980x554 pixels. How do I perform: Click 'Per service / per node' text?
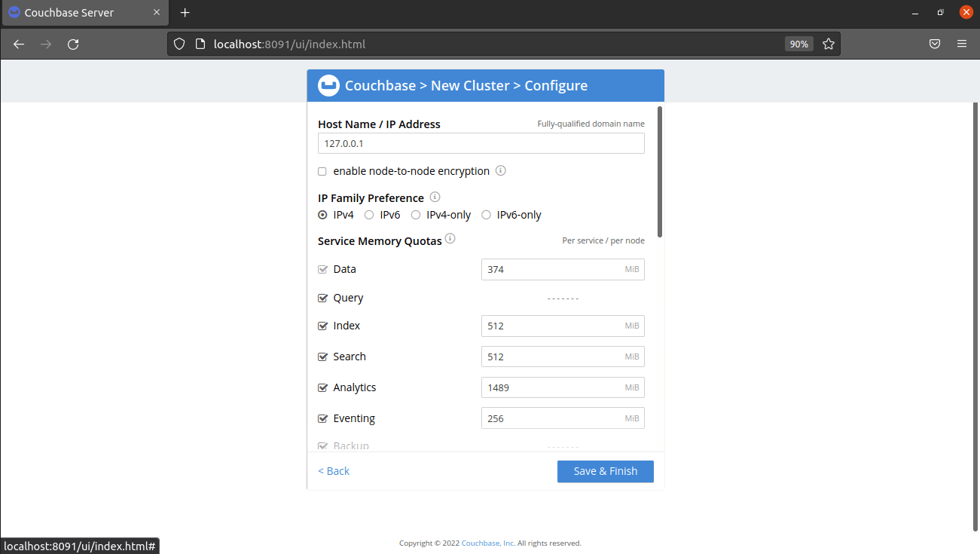603,240
